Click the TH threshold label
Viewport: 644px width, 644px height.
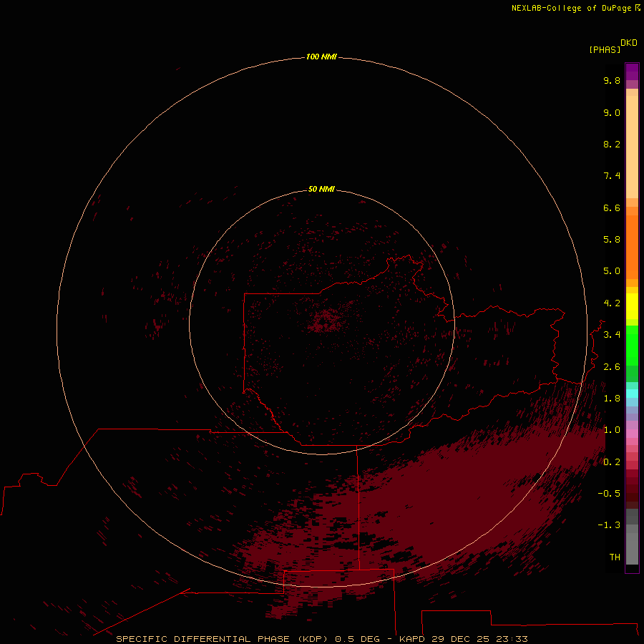coord(615,557)
